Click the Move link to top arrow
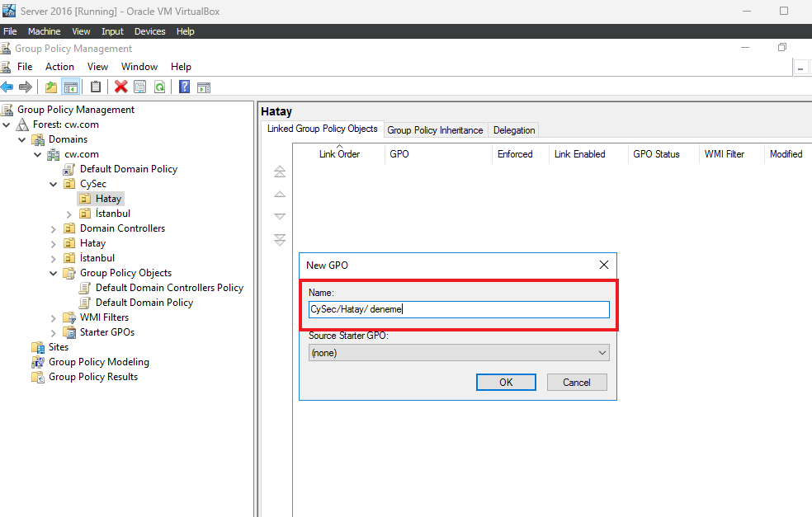 280,172
